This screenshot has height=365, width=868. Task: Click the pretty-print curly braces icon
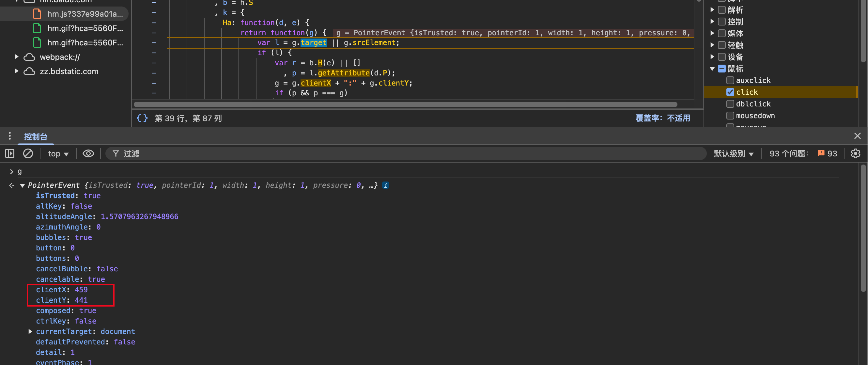tap(142, 118)
